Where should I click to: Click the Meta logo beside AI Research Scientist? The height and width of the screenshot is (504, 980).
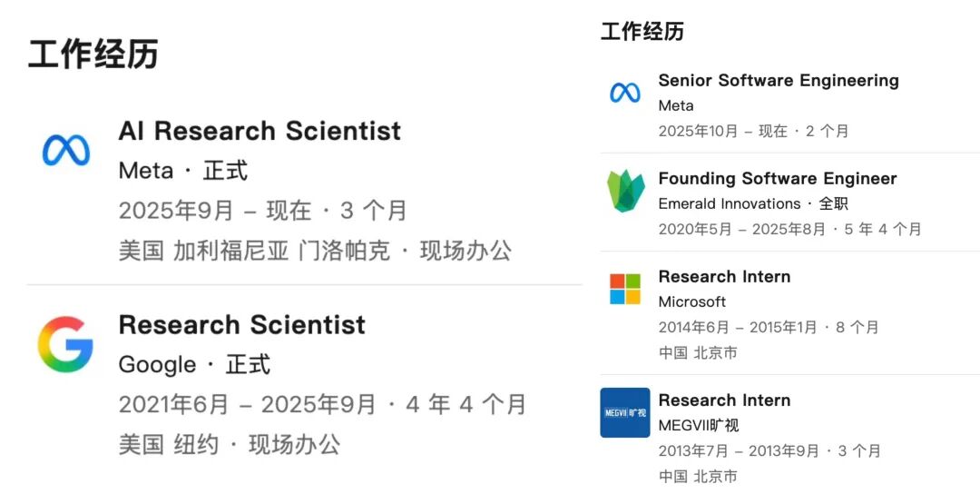click(66, 151)
